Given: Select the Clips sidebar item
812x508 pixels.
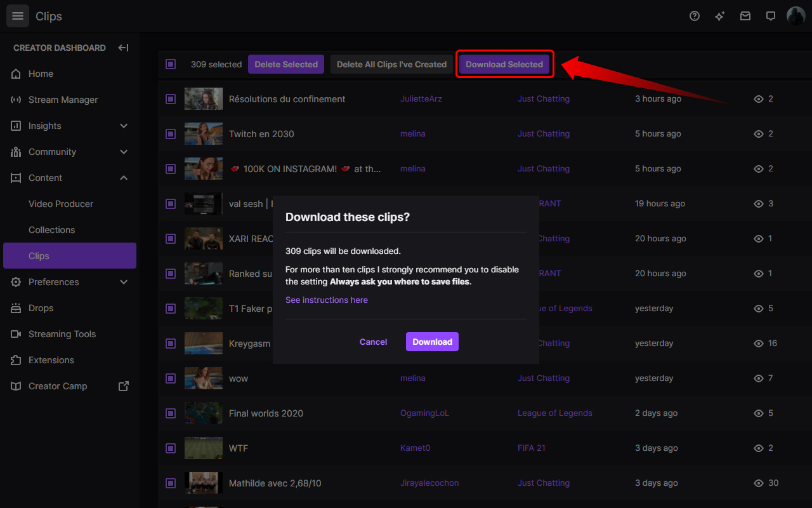Looking at the screenshot, I should (x=70, y=256).
